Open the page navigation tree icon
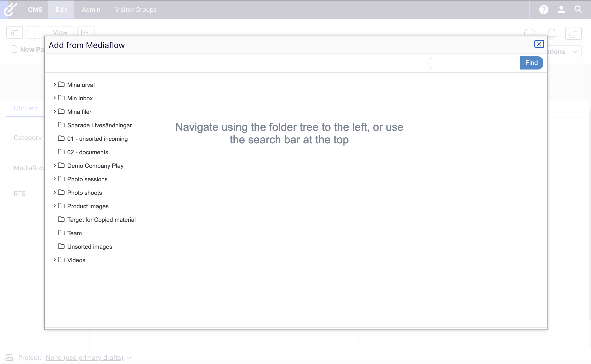The width and height of the screenshot is (591, 364). 14,32
